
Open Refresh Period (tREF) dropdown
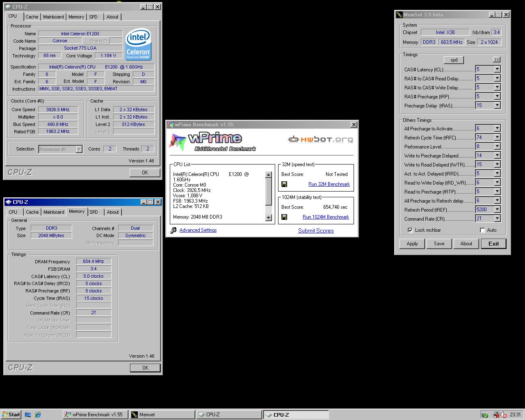497,210
